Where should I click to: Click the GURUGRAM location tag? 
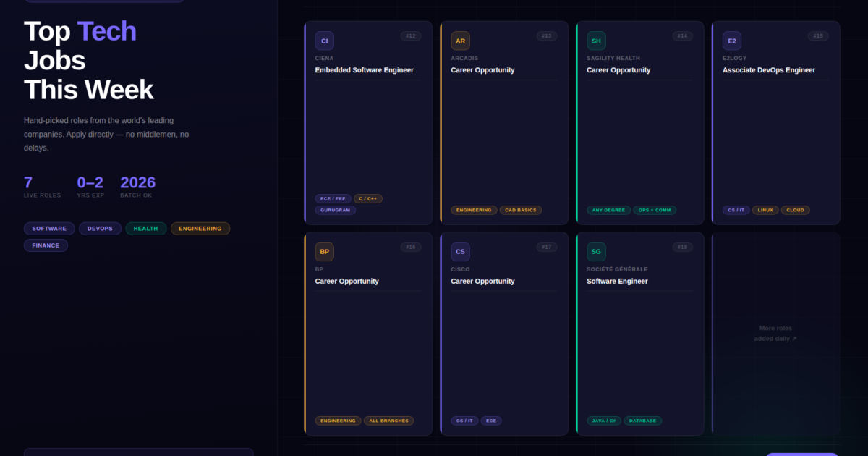[x=335, y=211]
